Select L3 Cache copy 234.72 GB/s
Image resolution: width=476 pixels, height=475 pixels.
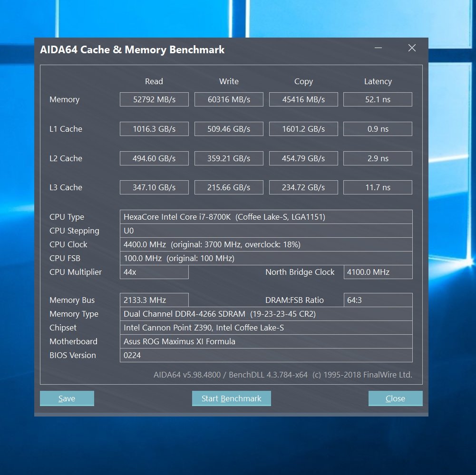coord(303,187)
